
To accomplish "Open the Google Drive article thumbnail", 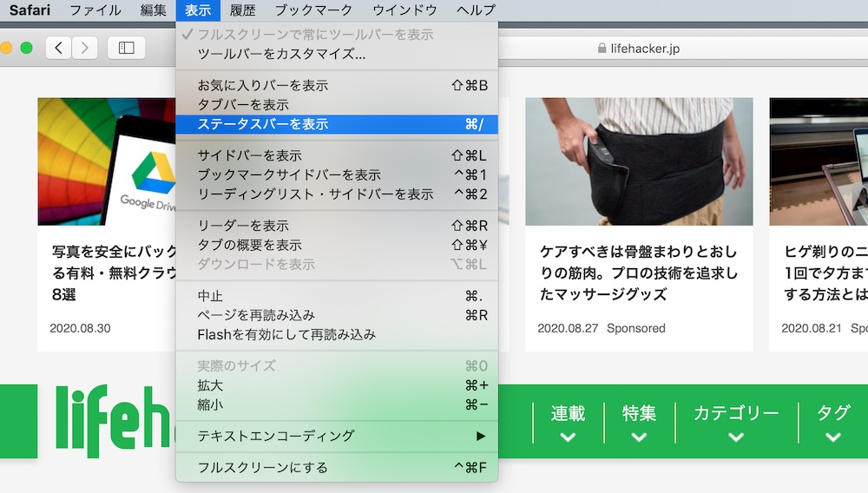I will [x=107, y=161].
